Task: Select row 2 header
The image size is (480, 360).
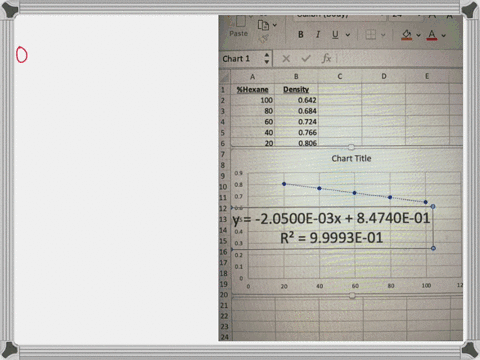Action: [x=223, y=100]
